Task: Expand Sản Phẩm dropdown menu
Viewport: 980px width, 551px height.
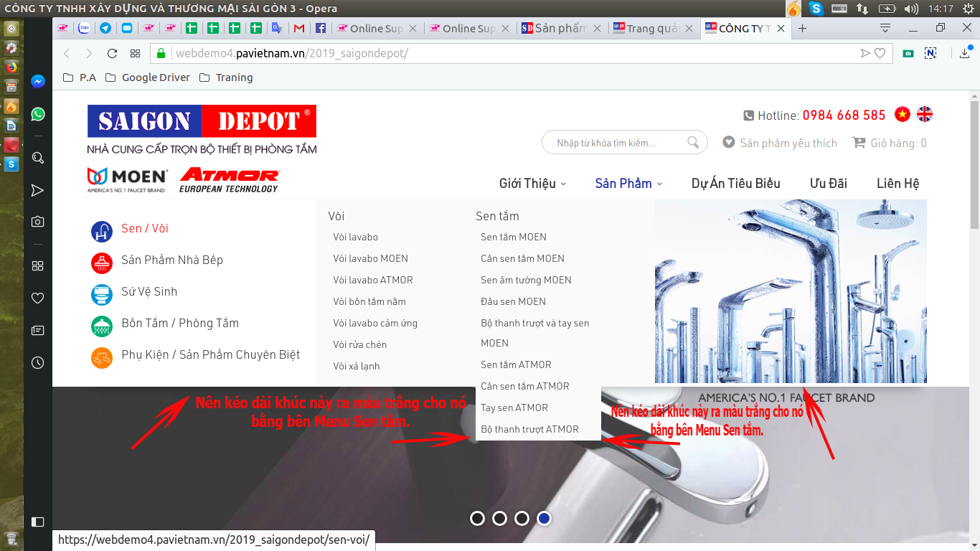Action: coord(628,183)
